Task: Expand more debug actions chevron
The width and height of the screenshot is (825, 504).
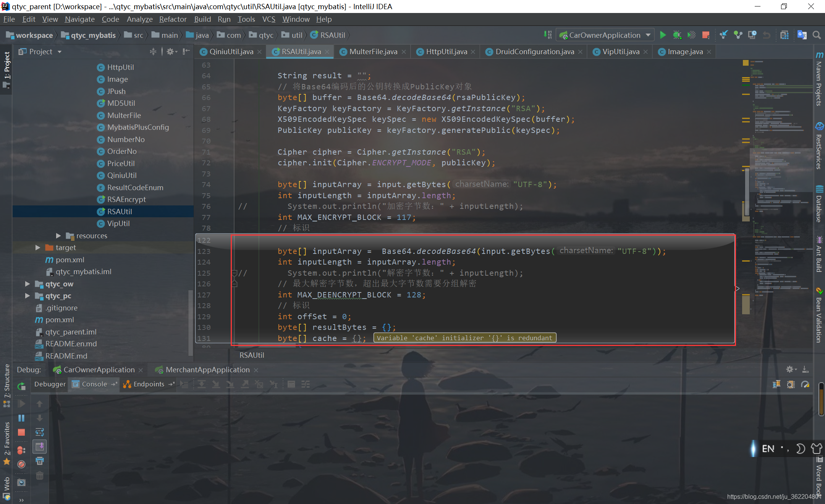Action: 21,500
